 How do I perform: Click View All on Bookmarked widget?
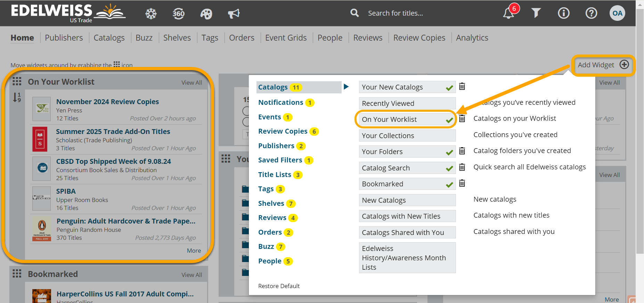191,275
